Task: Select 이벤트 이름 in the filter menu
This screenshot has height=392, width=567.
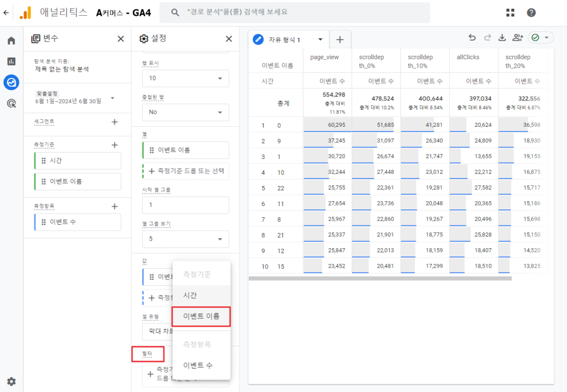Action: click(x=201, y=316)
